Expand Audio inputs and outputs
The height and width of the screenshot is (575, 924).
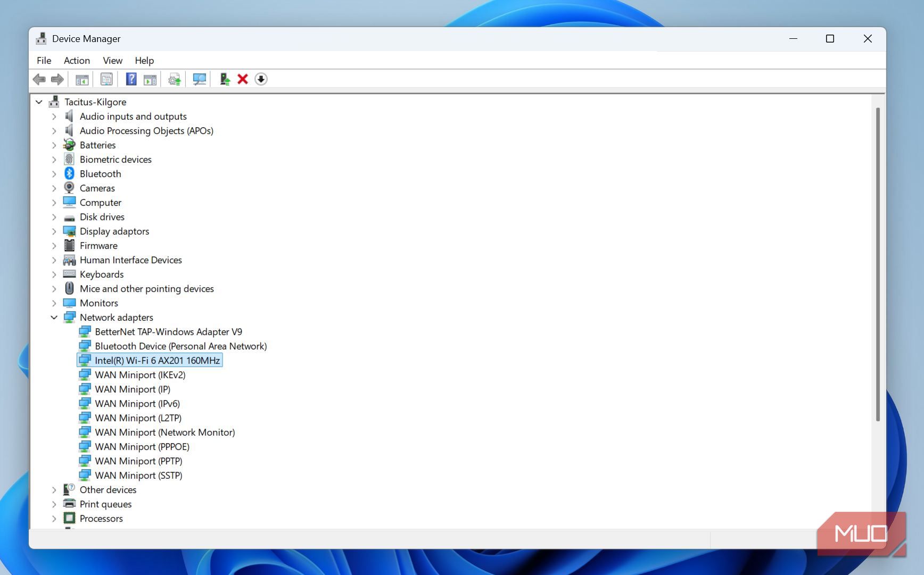(54, 116)
